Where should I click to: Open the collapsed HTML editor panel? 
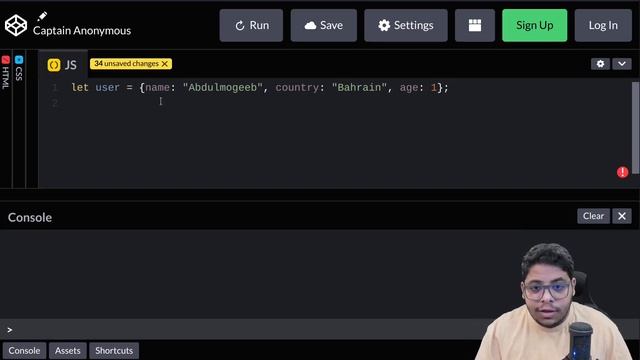6,73
